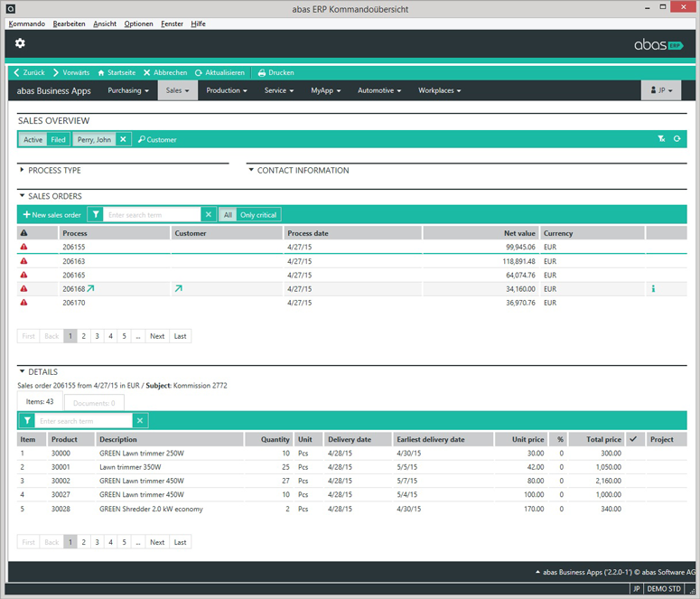Open the Ansicht menu
The width and height of the screenshot is (700, 599).
[105, 23]
